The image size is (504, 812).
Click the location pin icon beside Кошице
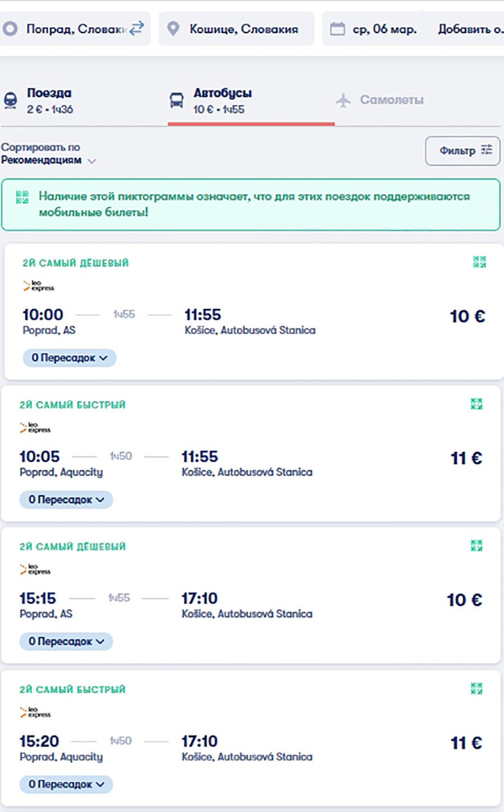(x=173, y=29)
